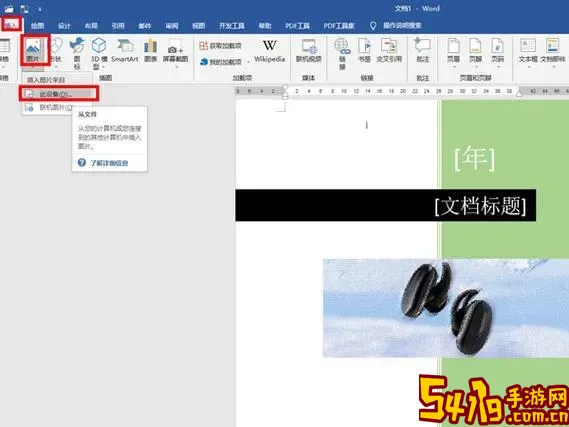Switch to the Draw (绘图) tab
The width and height of the screenshot is (569, 427).
click(37, 26)
